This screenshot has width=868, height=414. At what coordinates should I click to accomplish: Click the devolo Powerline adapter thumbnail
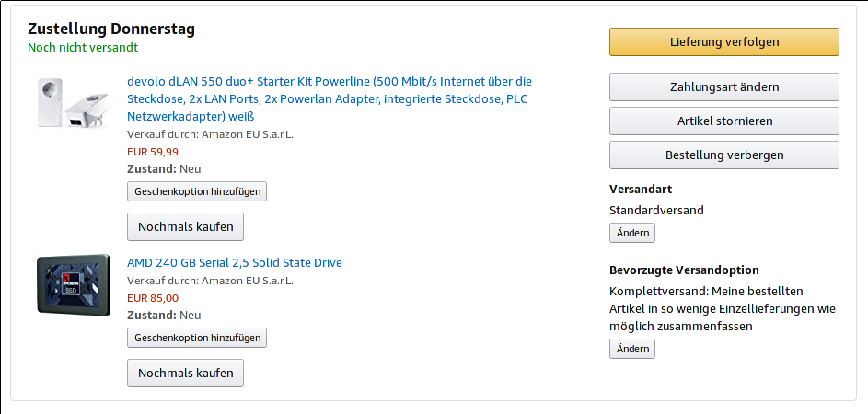(x=74, y=103)
